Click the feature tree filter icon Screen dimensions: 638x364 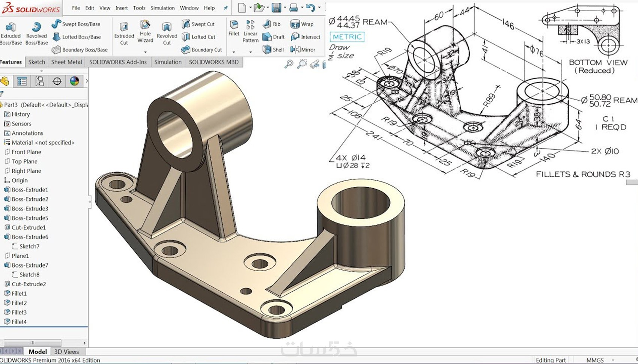[2, 94]
